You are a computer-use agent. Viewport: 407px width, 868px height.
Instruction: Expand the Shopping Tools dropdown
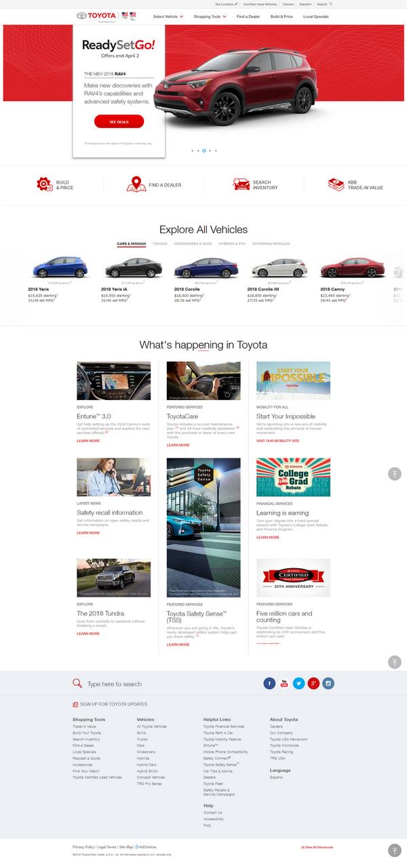pyautogui.click(x=210, y=16)
